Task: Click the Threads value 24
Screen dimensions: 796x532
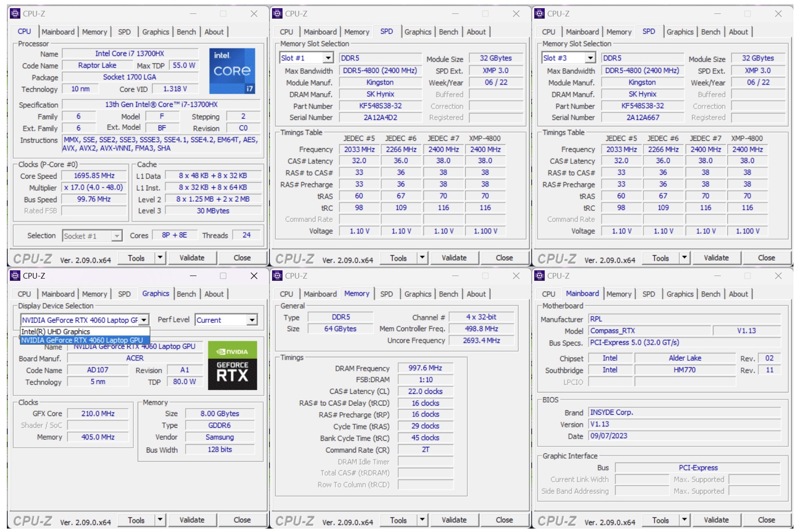Action: [247, 235]
